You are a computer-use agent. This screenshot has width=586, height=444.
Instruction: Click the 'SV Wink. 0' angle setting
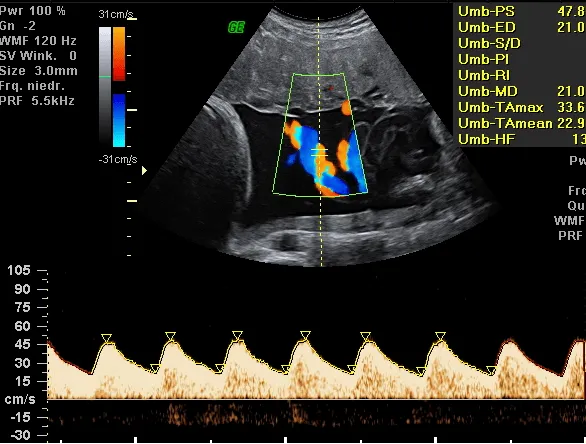[38, 56]
